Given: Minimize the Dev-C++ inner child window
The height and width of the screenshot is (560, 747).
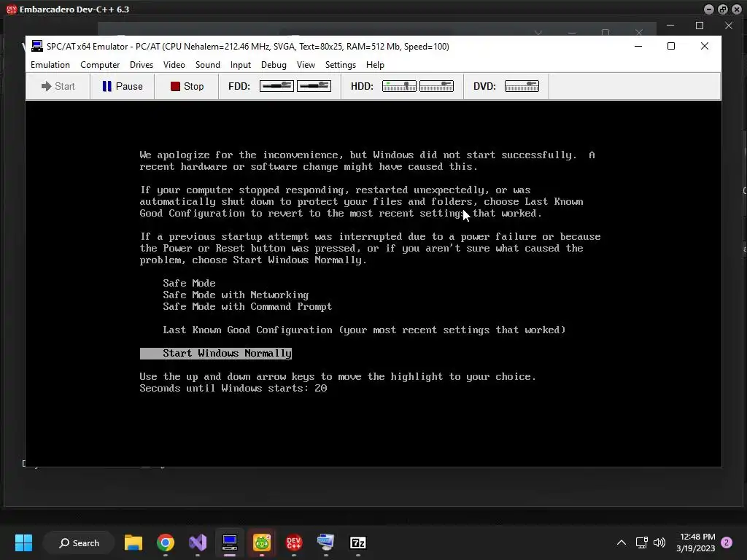Looking at the screenshot, I should point(670,26).
